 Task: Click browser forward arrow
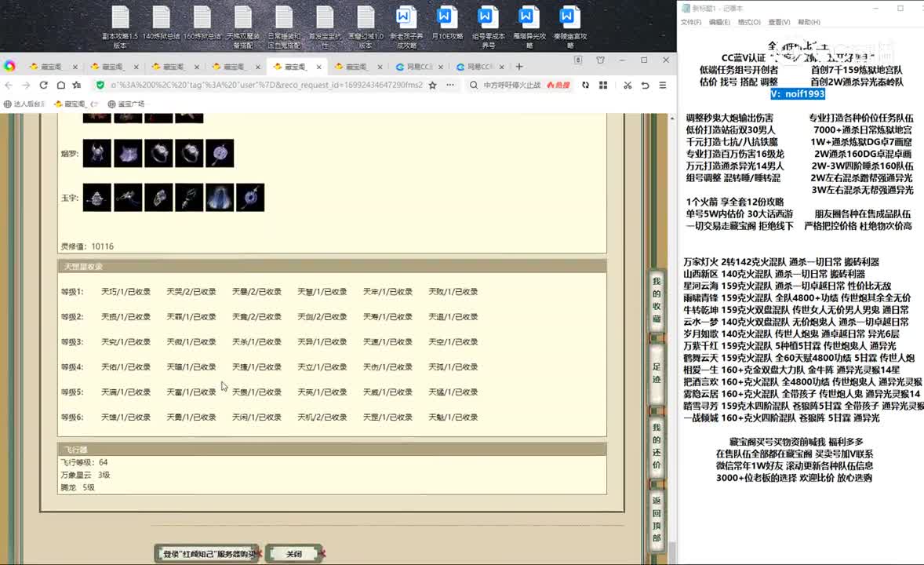[26, 85]
